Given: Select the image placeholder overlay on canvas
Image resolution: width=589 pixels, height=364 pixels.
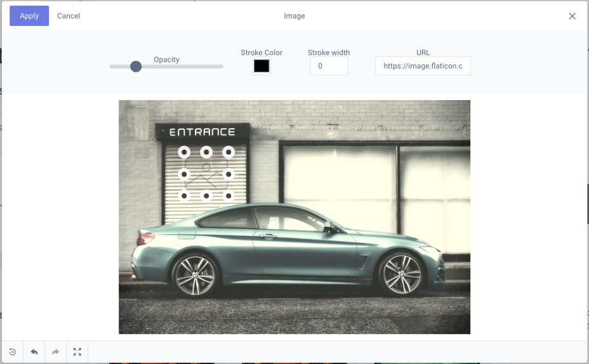Looking at the screenshot, I should (206, 176).
